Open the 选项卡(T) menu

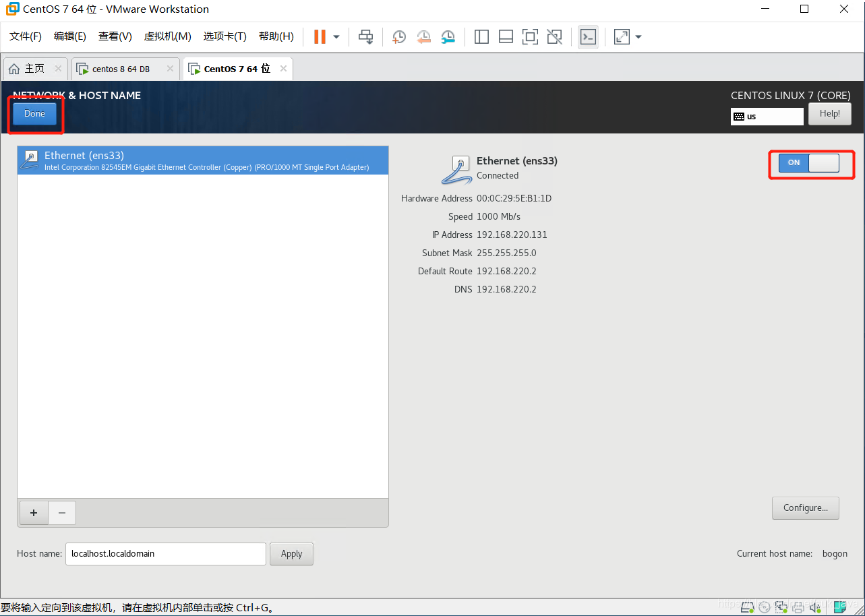pos(225,36)
